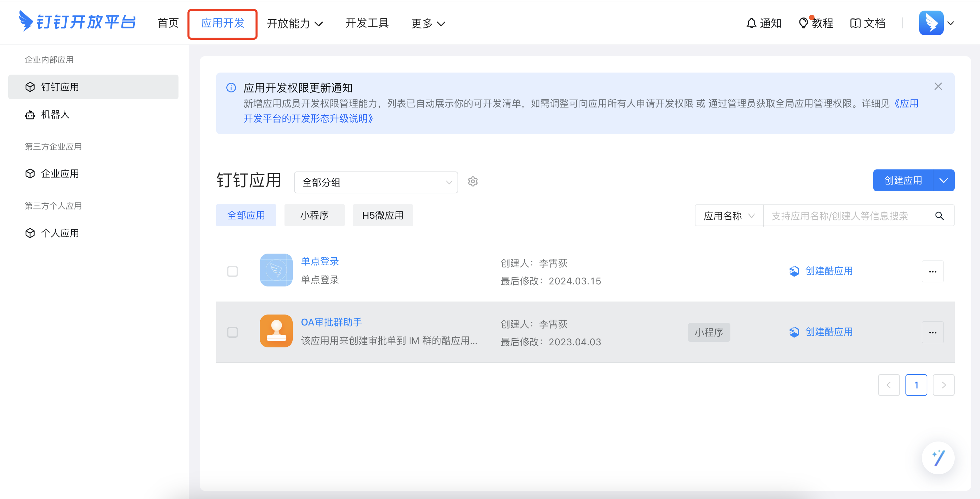Image resolution: width=980 pixels, height=499 pixels.
Task: Click the 个人应用 cube icon in sidebar
Action: [x=30, y=233]
